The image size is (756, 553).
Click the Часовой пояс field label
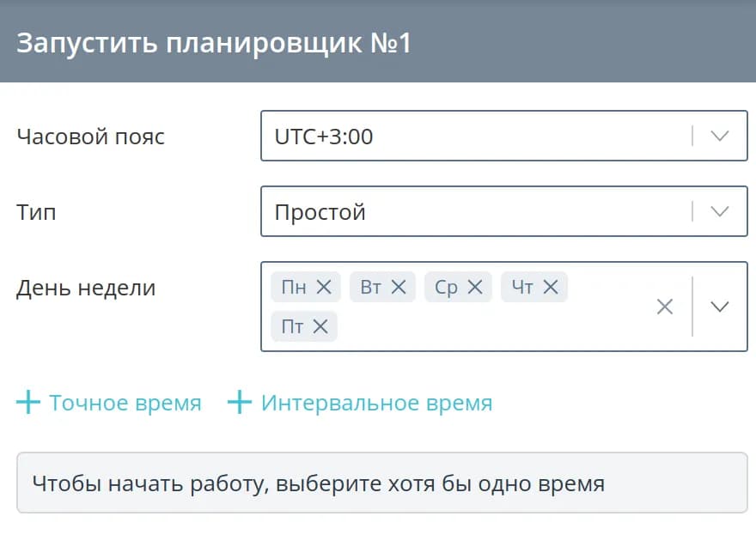pos(91,136)
